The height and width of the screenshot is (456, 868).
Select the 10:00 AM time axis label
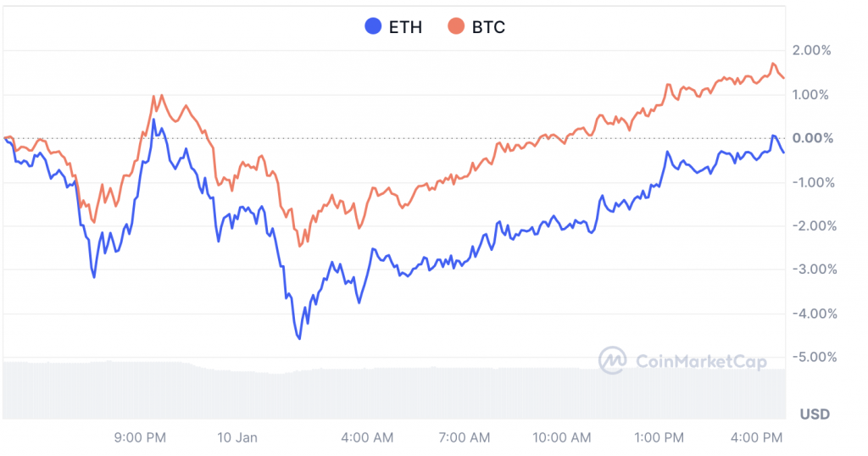click(562, 437)
